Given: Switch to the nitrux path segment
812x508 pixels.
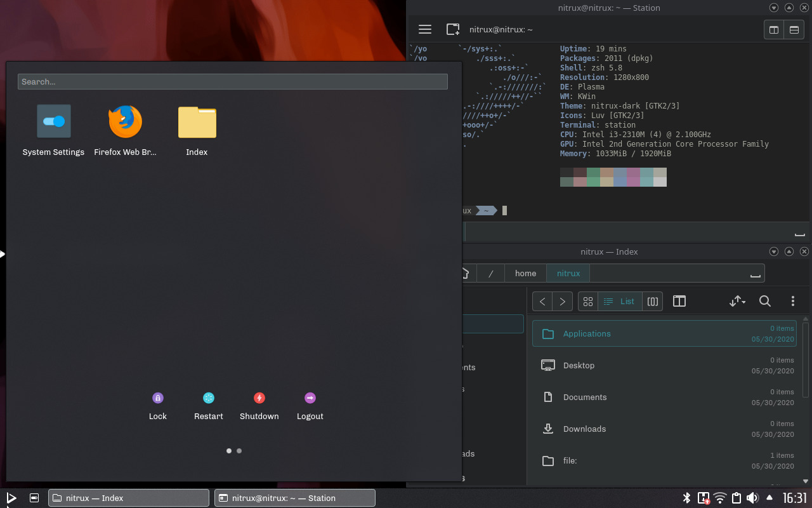Looking at the screenshot, I should point(567,273).
